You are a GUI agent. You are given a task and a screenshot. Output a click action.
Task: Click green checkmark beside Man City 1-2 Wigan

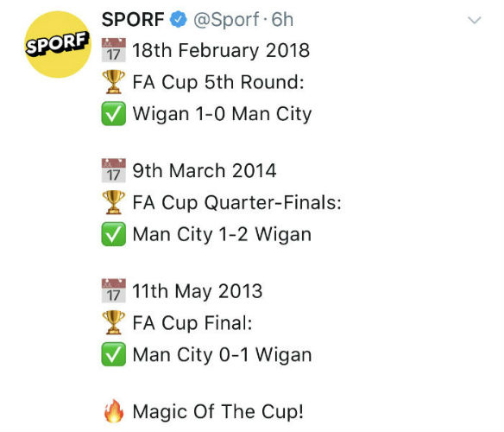[x=113, y=234]
